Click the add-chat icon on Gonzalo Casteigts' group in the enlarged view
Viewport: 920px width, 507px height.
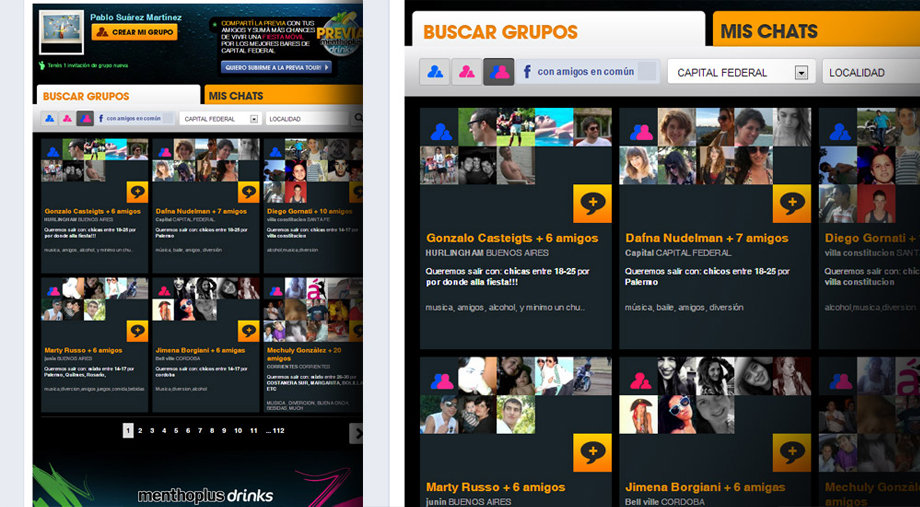pyautogui.click(x=592, y=204)
